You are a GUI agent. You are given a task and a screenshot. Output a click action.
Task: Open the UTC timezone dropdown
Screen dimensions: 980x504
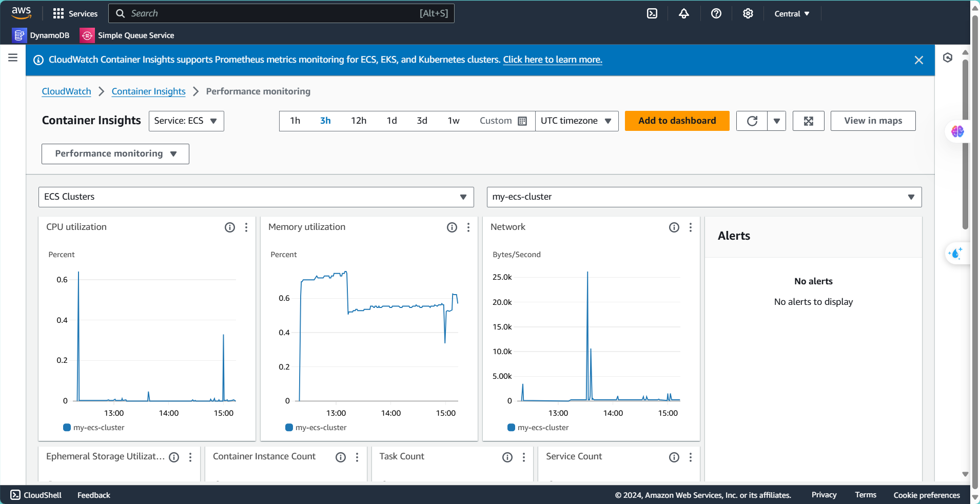point(577,121)
